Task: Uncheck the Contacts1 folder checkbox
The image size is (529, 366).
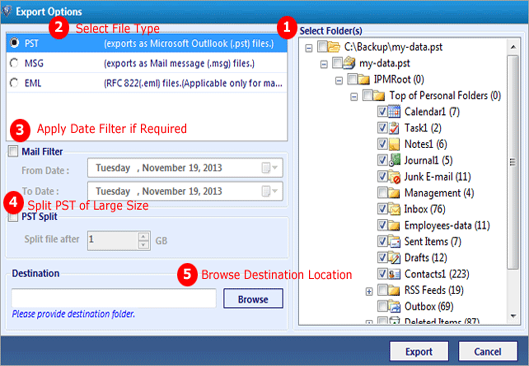Action: pyautogui.click(x=382, y=274)
